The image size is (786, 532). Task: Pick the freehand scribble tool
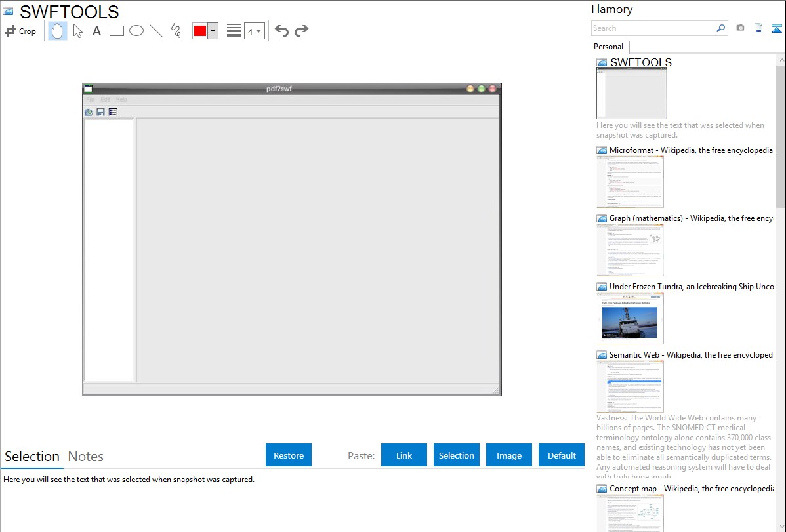point(176,31)
